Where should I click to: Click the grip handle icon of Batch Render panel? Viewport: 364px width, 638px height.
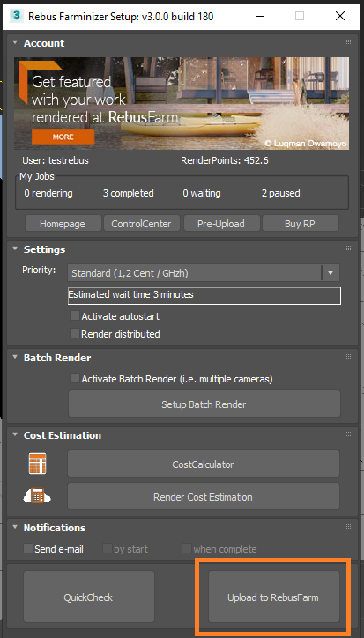(348, 356)
